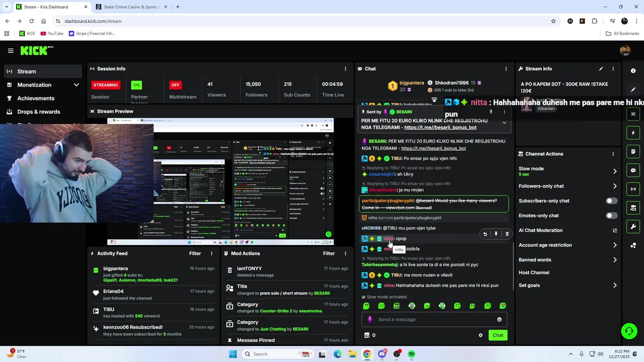This screenshot has height=362, width=644.
Task: Reply to nitta's opop message with arrow icon
Action: click(x=485, y=234)
